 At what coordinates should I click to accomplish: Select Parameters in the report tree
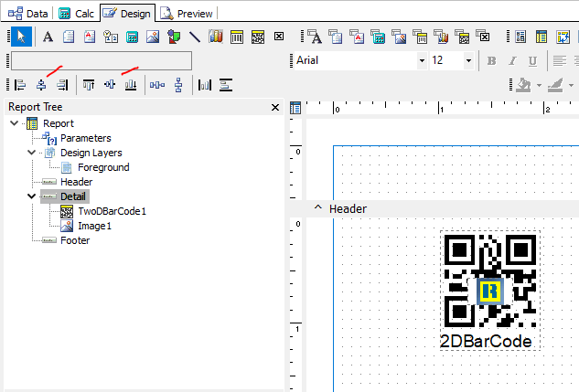[85, 138]
